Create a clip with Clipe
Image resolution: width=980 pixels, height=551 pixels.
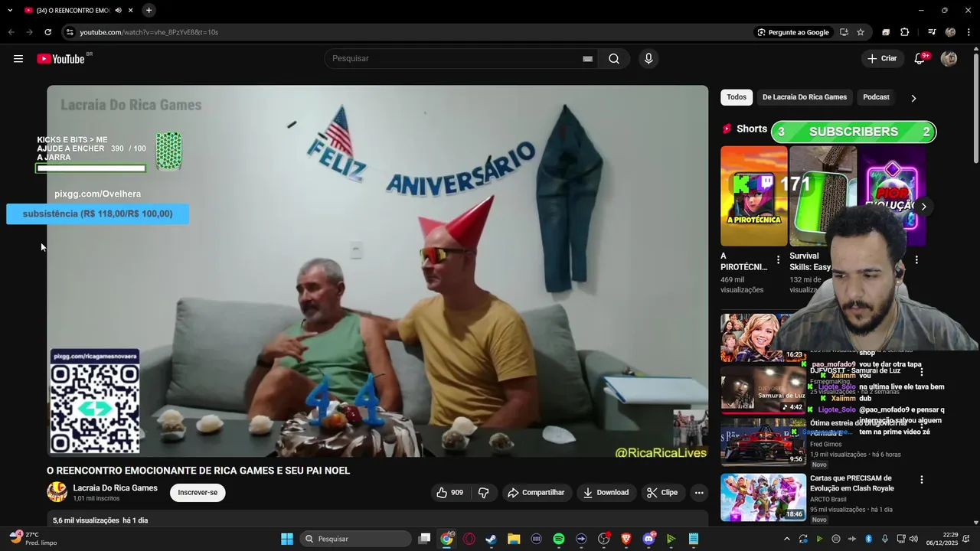tap(662, 493)
